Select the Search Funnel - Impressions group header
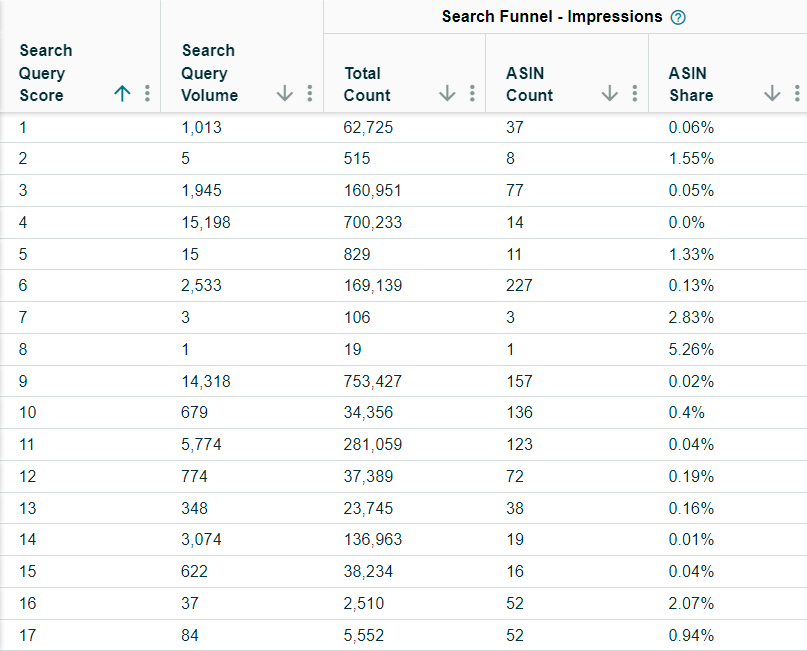 click(x=552, y=17)
